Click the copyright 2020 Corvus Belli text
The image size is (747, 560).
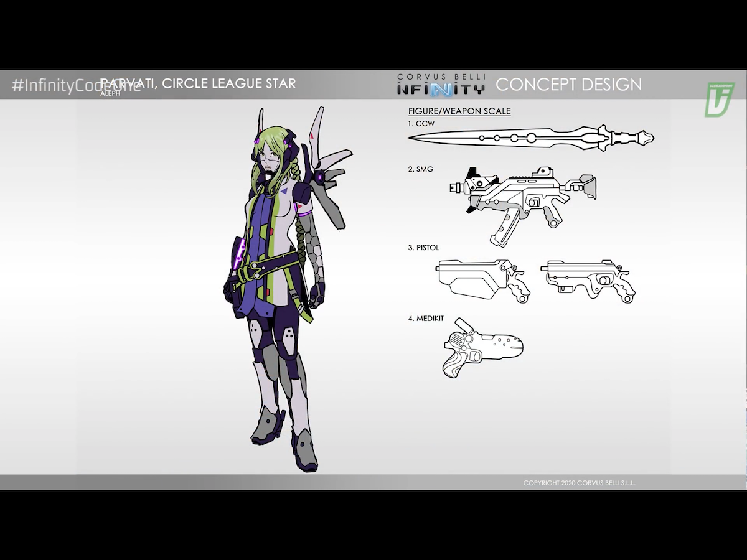(579, 483)
